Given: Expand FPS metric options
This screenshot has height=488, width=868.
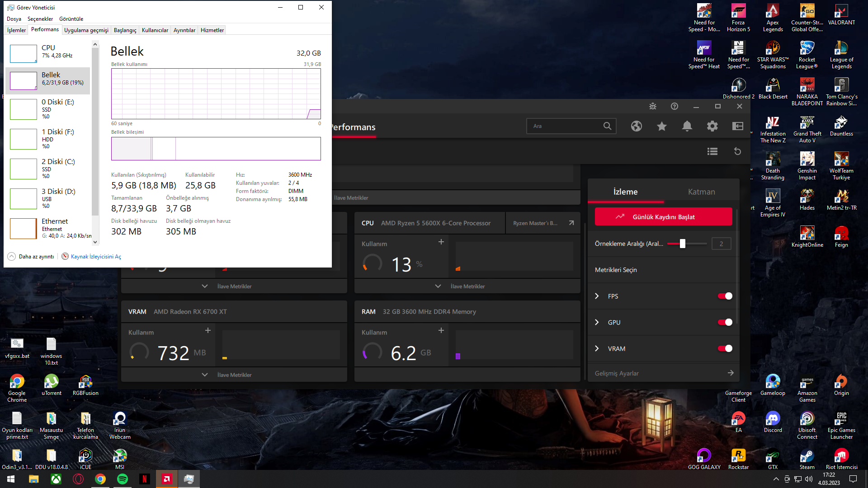Looking at the screenshot, I should pyautogui.click(x=597, y=296).
